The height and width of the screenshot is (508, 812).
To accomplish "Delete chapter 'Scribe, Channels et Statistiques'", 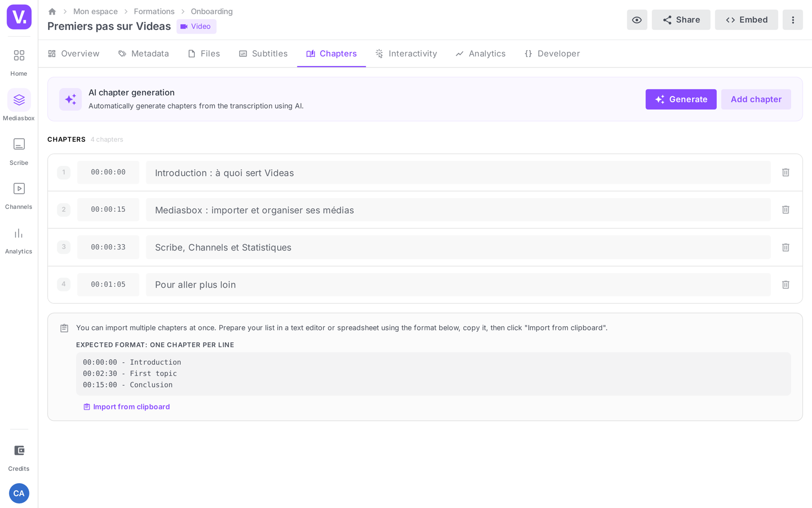I will [x=786, y=247].
